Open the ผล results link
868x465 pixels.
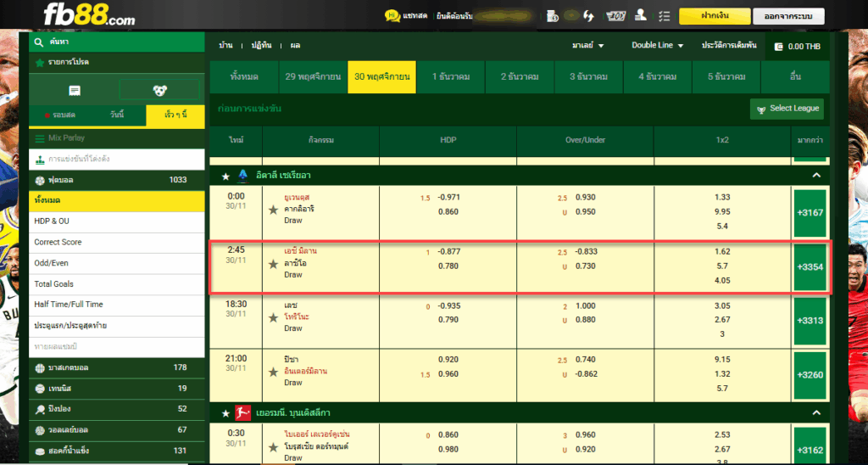point(294,46)
